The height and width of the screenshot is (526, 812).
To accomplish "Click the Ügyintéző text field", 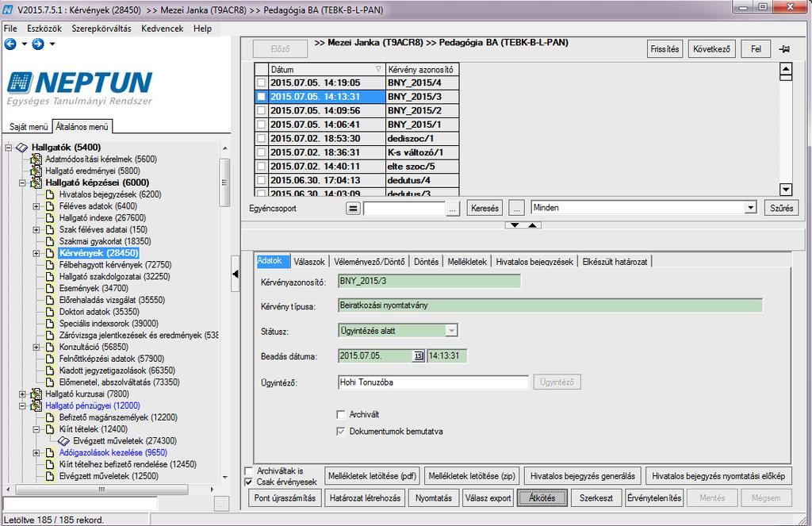I will 433,382.
